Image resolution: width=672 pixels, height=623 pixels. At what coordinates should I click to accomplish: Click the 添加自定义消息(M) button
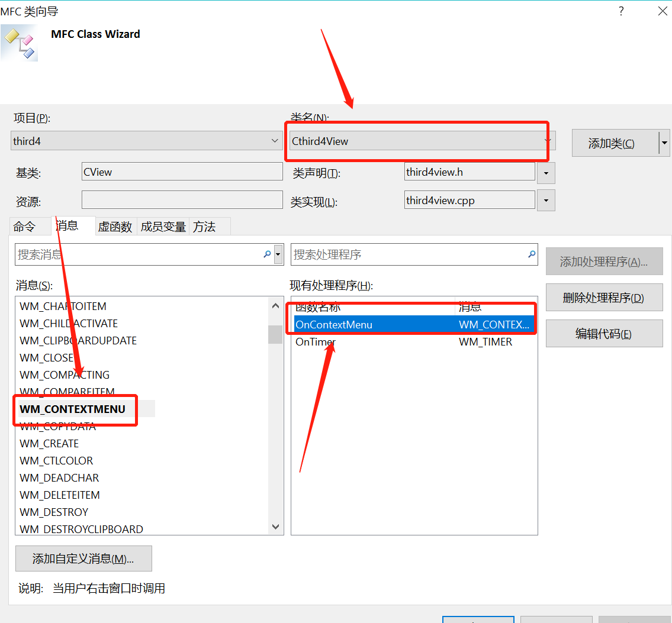[x=83, y=559]
